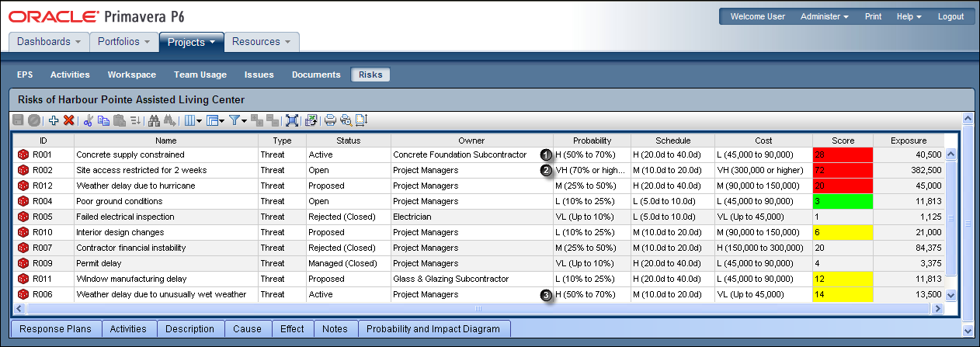Open the Dashboards menu tab
The width and height of the screenshot is (980, 347).
click(x=49, y=42)
